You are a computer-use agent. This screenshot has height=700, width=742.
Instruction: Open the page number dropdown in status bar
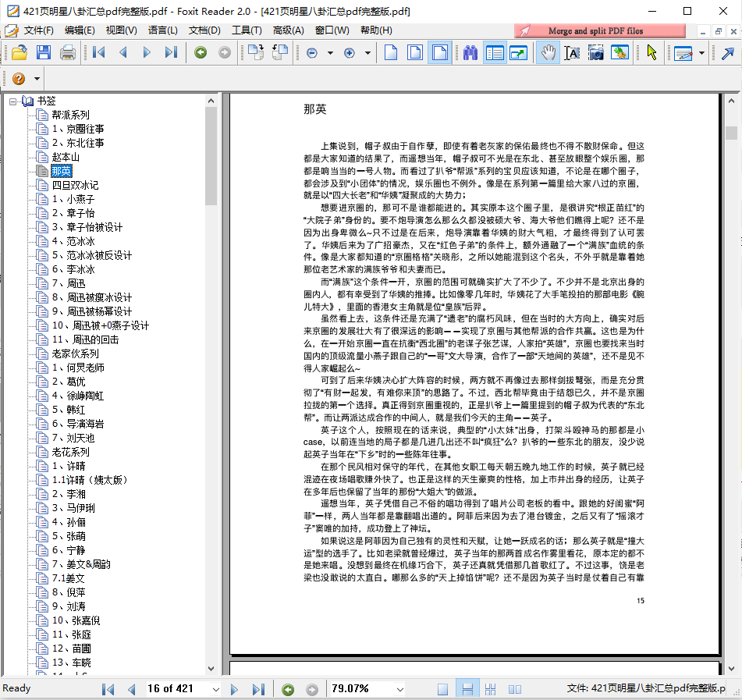[x=215, y=689]
